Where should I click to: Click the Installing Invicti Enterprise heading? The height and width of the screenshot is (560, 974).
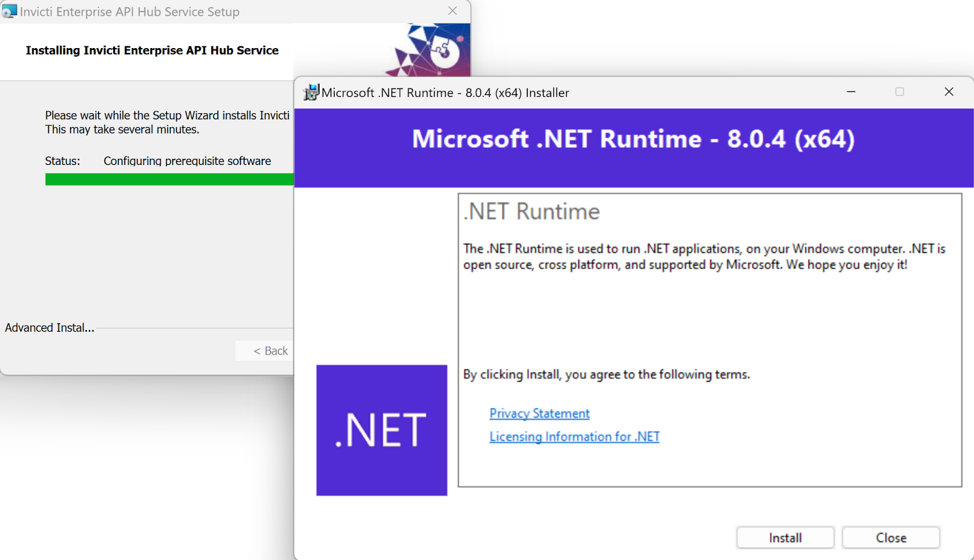point(152,51)
